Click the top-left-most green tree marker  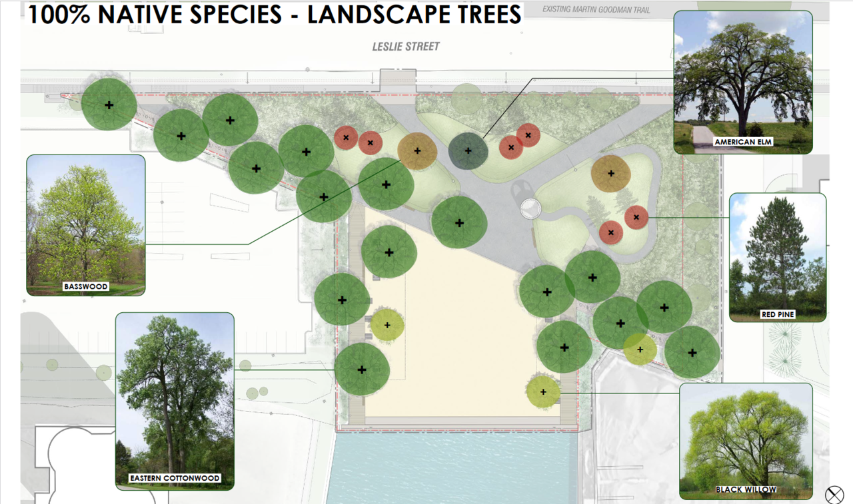(x=109, y=105)
